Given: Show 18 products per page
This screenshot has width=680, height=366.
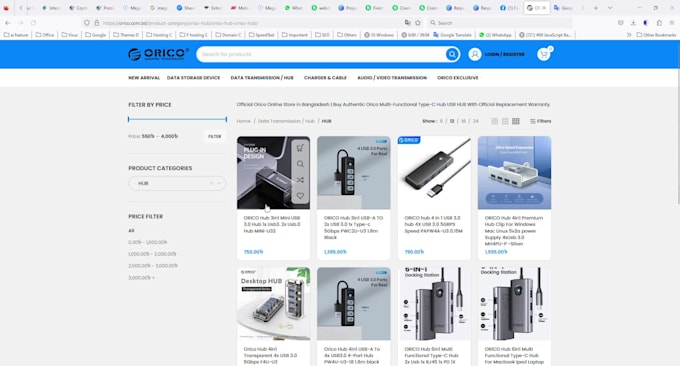Looking at the screenshot, I should (464, 121).
